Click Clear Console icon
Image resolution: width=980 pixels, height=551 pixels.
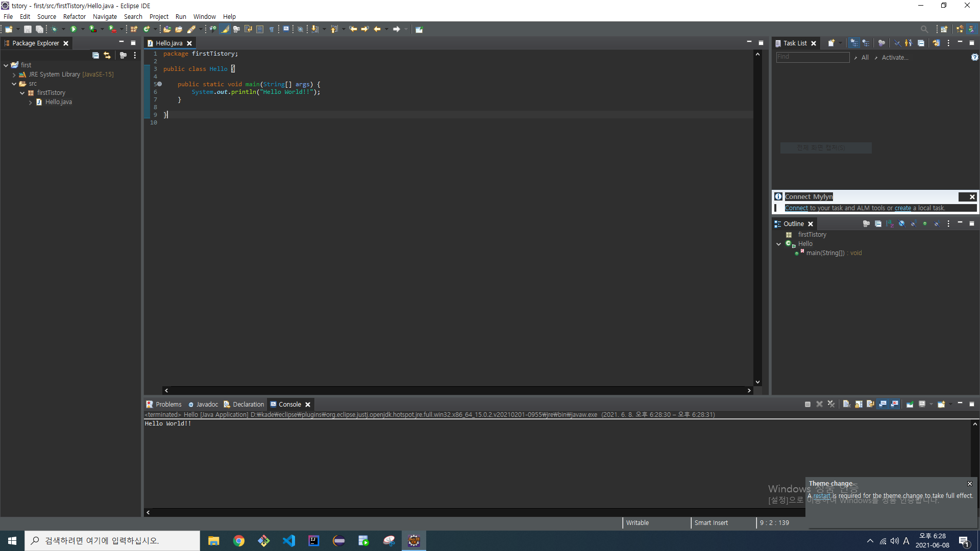pos(846,404)
